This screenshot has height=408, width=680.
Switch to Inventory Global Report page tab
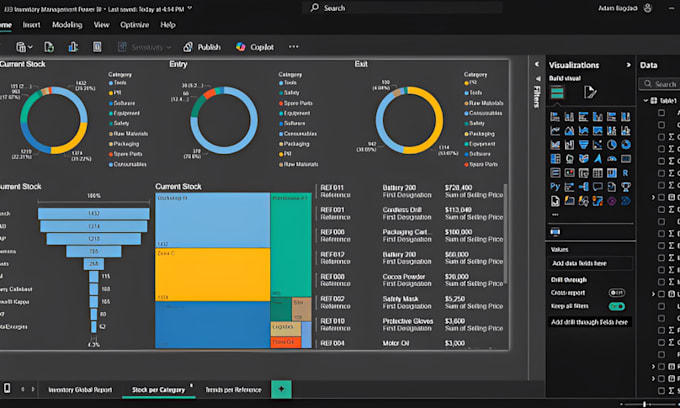point(80,390)
